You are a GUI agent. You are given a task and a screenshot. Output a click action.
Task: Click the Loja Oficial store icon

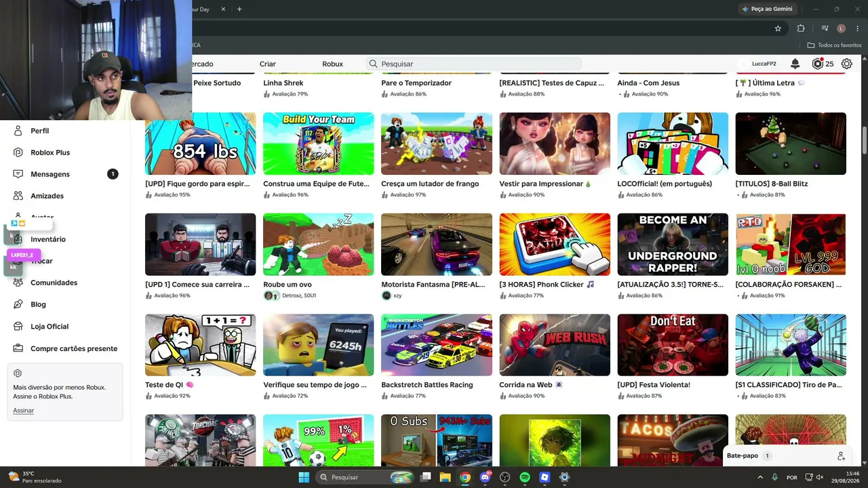point(18,326)
